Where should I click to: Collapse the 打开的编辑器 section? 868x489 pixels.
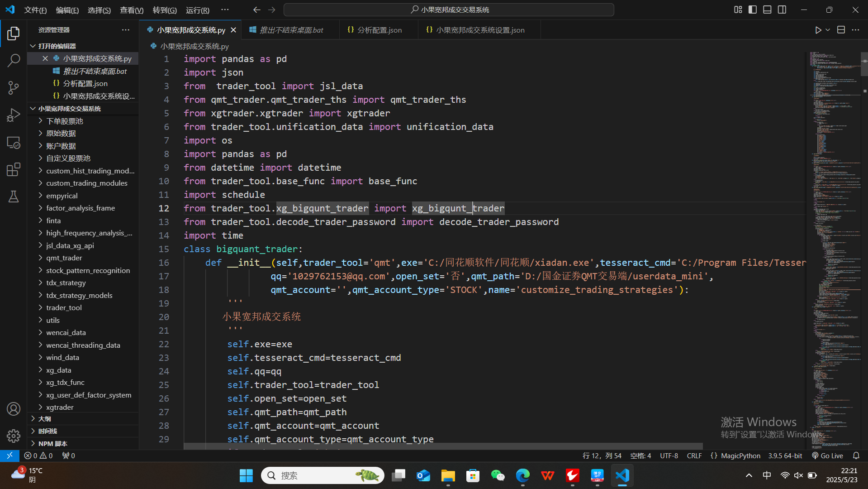(x=83, y=46)
